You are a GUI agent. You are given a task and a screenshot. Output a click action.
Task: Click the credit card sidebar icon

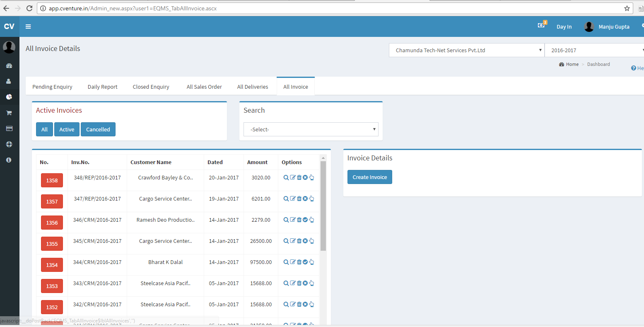[x=9, y=128]
